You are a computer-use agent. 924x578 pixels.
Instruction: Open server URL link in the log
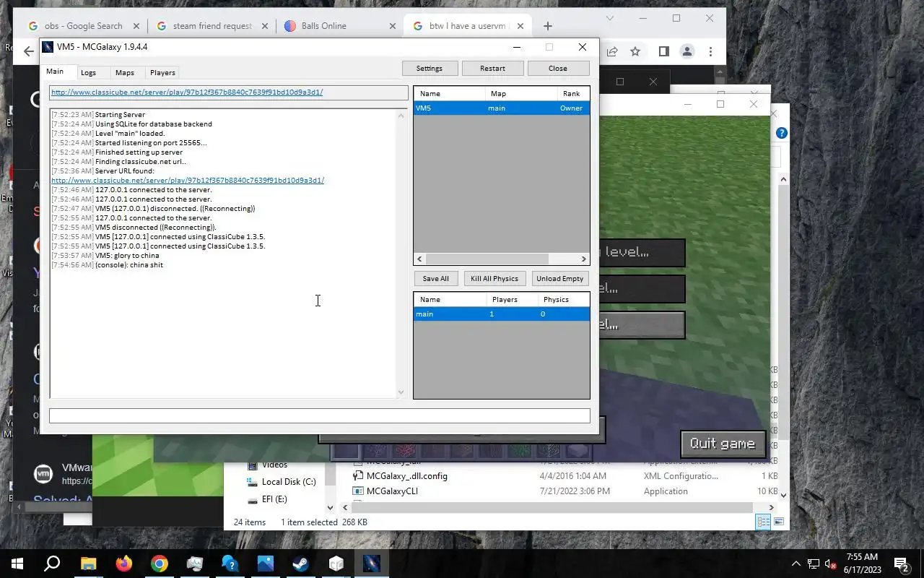pyautogui.click(x=188, y=180)
